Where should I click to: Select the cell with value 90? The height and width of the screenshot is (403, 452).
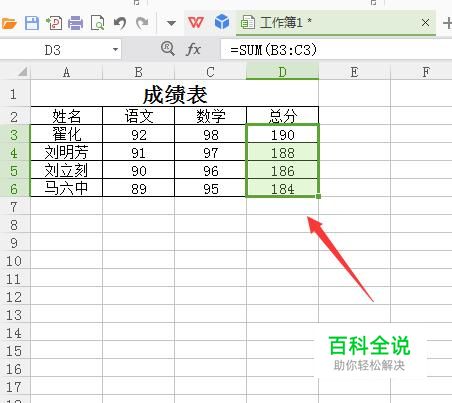point(138,170)
